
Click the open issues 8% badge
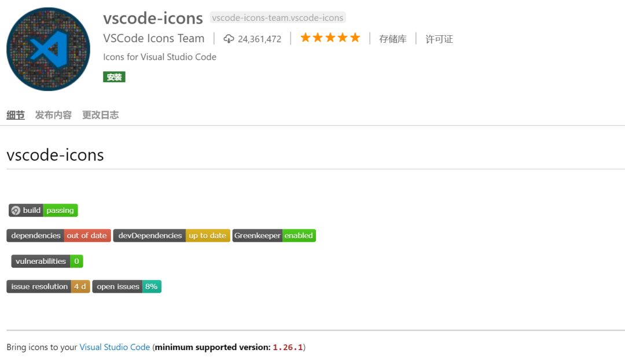tap(127, 286)
